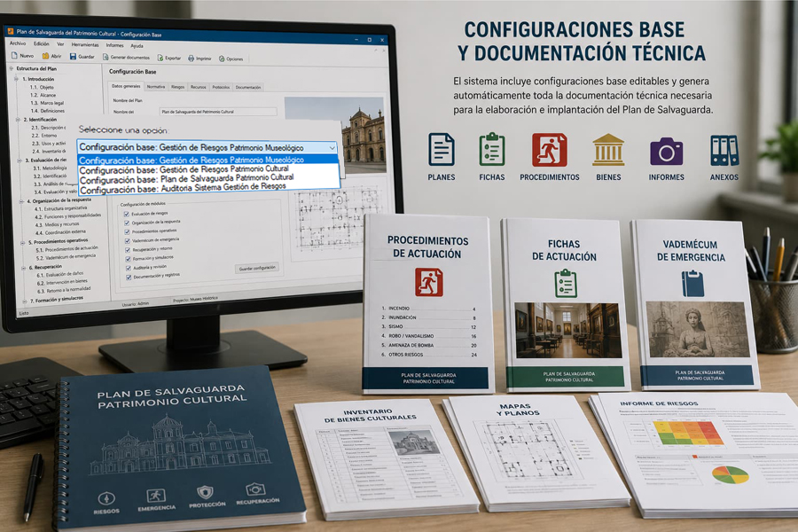Image resolution: width=798 pixels, height=532 pixels.
Task: Select tree item 4.3. Medios y recursos
Action: [x=57, y=224]
